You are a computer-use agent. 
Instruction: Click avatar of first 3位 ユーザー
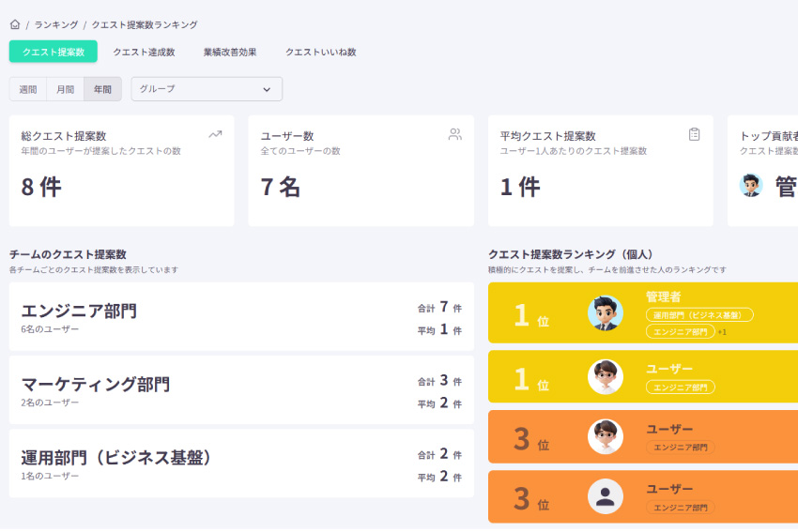click(x=606, y=436)
